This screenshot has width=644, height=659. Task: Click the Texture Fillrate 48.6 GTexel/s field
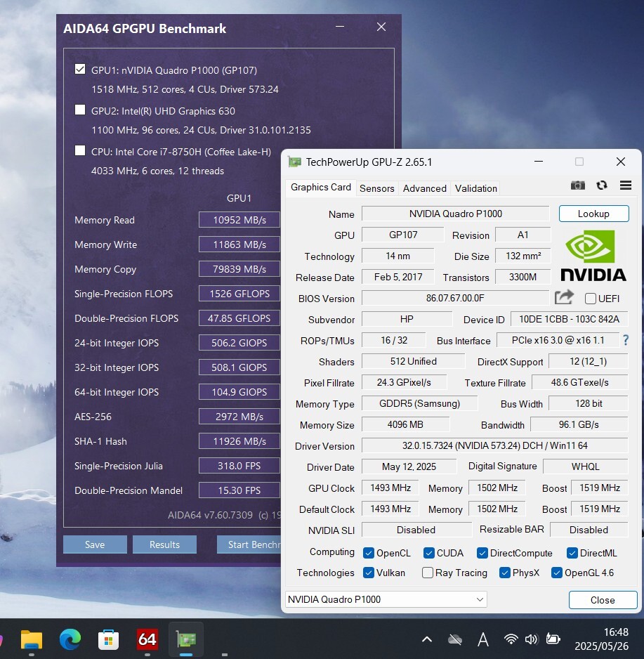(580, 382)
